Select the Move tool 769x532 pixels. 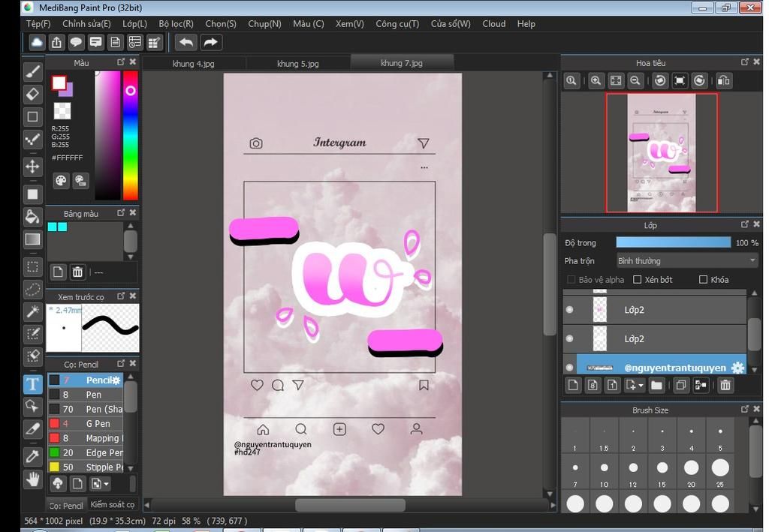(x=32, y=167)
